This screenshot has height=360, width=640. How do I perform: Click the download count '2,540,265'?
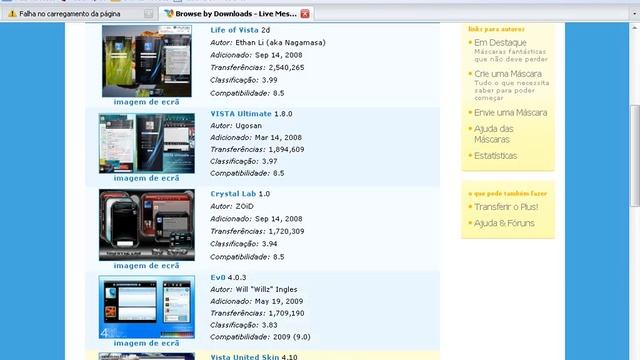click(286, 68)
